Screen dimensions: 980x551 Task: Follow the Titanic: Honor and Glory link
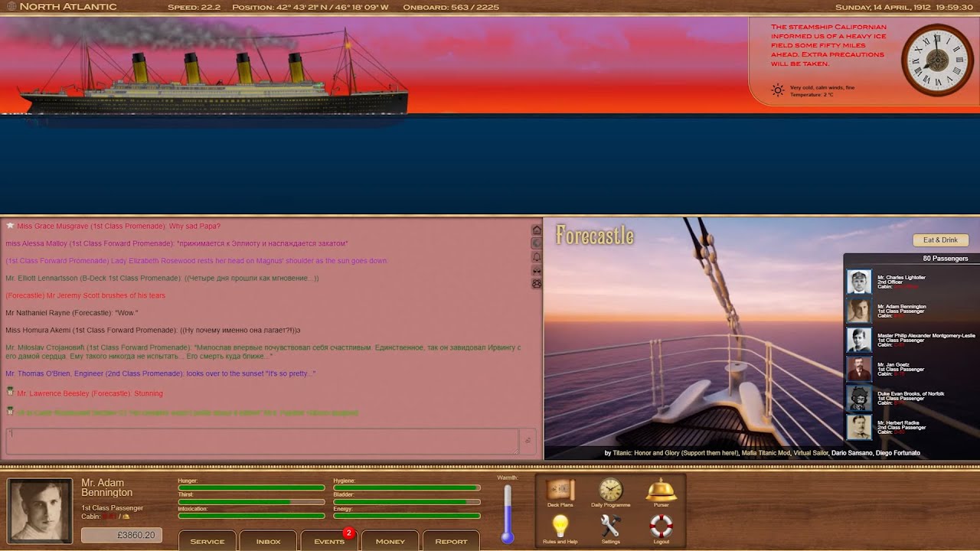tap(675, 453)
